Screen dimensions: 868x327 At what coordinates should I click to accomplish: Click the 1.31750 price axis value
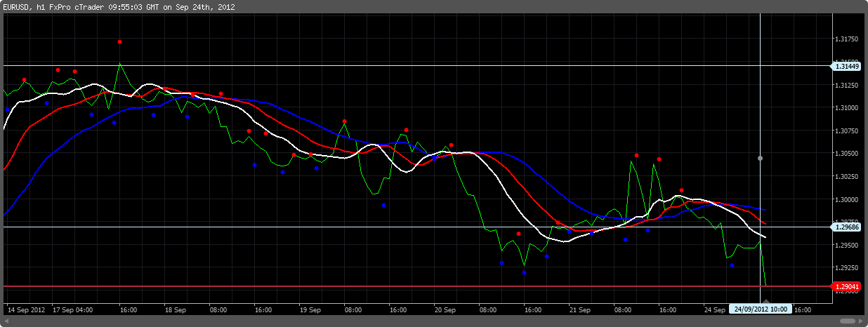(x=848, y=39)
